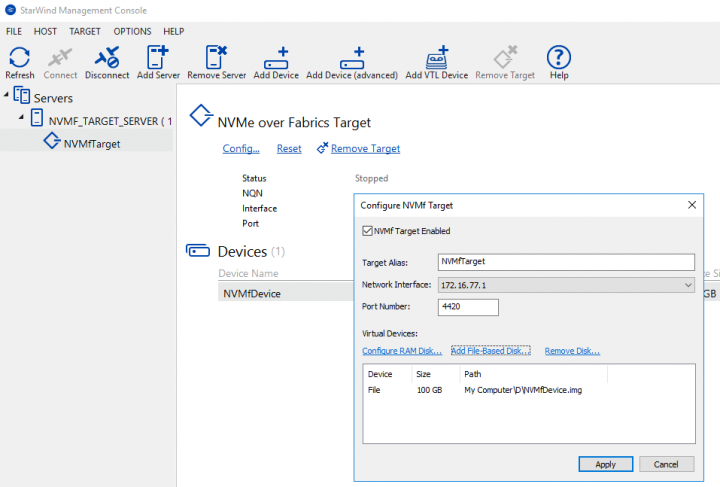This screenshot has width=720, height=487.
Task: Open the HOST menu
Action: 45,31
